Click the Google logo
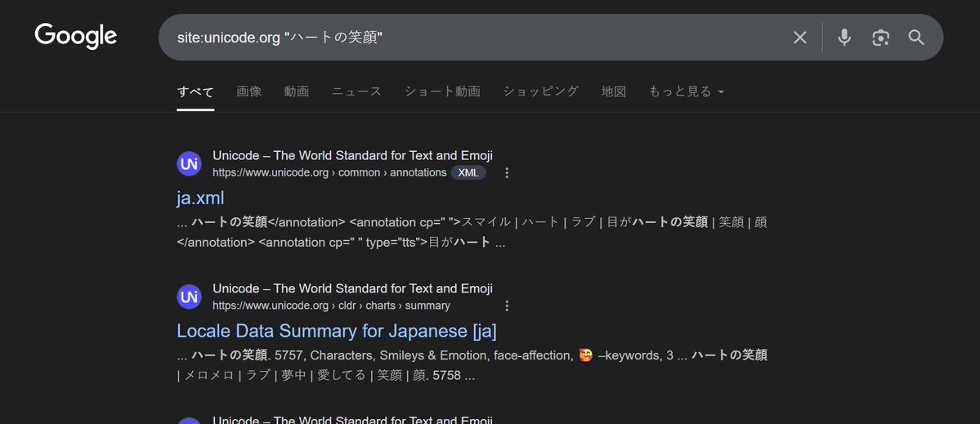 76,36
